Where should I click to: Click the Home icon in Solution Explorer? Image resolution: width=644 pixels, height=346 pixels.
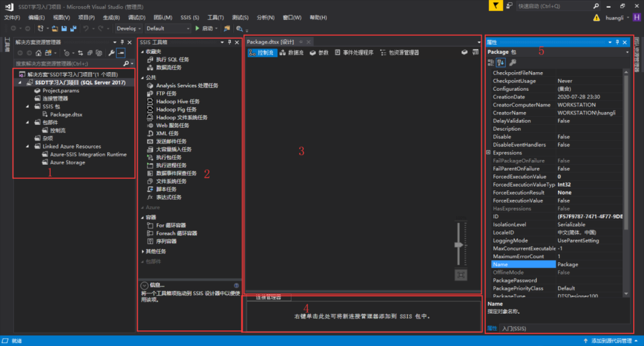point(39,53)
